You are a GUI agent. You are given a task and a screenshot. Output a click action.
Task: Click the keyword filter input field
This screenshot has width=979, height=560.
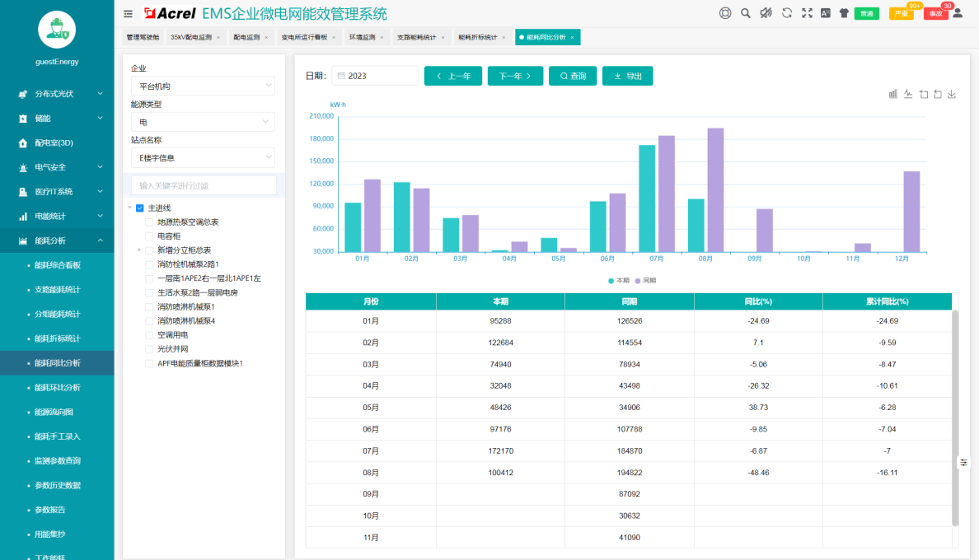coord(203,185)
